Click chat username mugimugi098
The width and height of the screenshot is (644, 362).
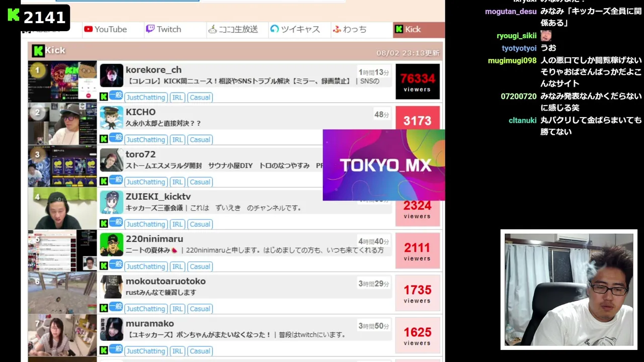point(512,60)
